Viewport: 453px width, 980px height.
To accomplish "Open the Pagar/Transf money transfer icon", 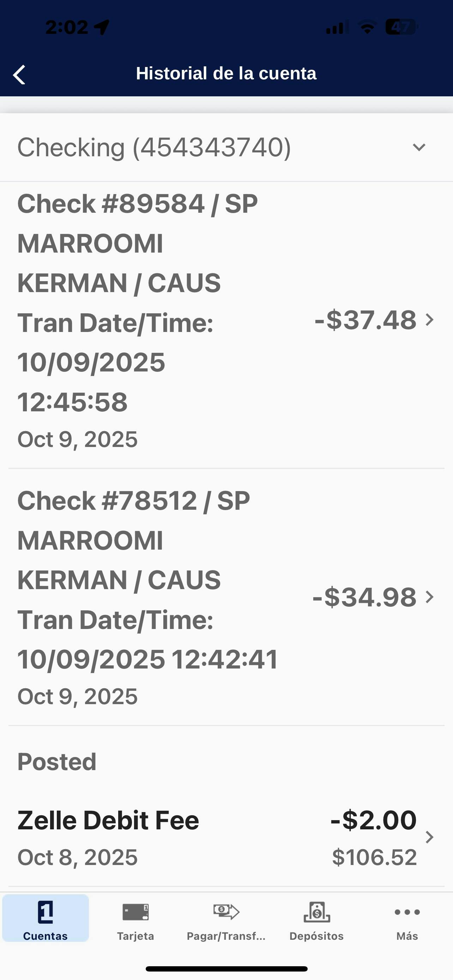I will [x=226, y=912].
